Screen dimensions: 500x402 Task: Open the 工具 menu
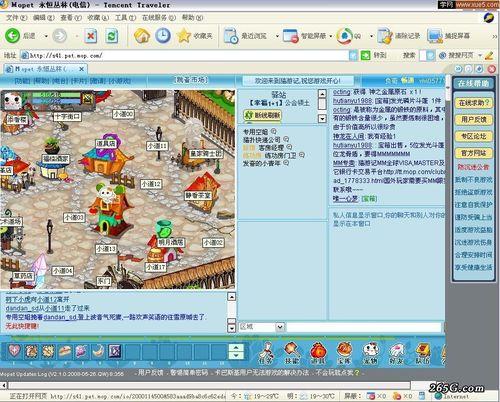[x=125, y=18]
